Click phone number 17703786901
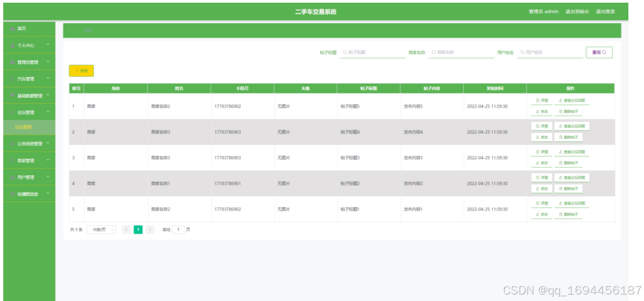 pyautogui.click(x=228, y=184)
